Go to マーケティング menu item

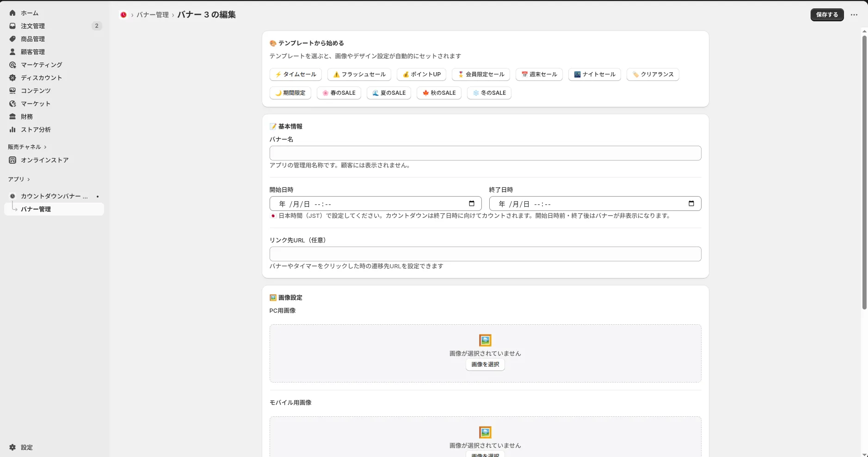coord(41,65)
